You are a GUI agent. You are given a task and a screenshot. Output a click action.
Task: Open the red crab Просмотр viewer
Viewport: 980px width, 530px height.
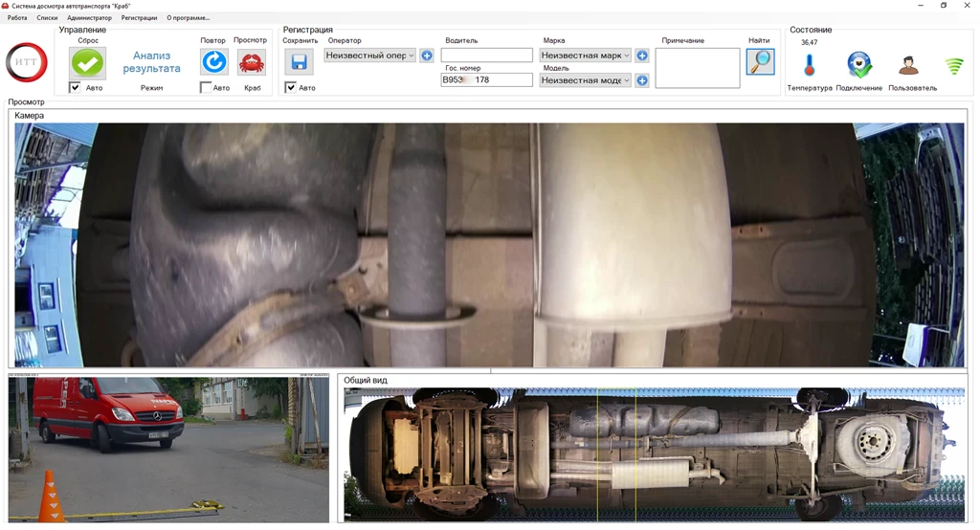click(x=252, y=63)
